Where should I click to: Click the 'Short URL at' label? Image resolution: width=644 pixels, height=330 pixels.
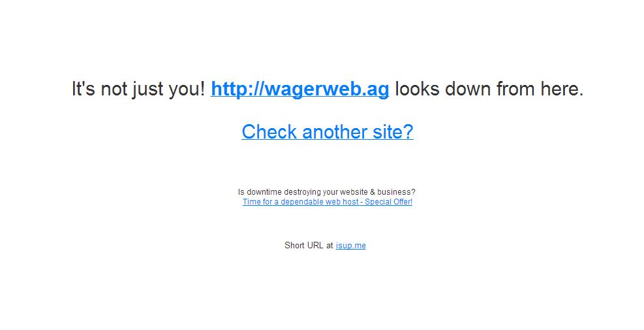(x=309, y=246)
